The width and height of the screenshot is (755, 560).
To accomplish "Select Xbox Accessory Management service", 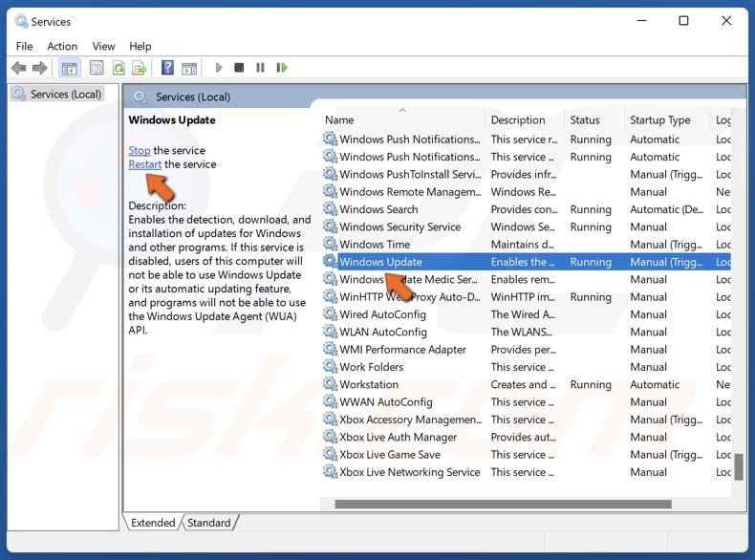I will (411, 420).
